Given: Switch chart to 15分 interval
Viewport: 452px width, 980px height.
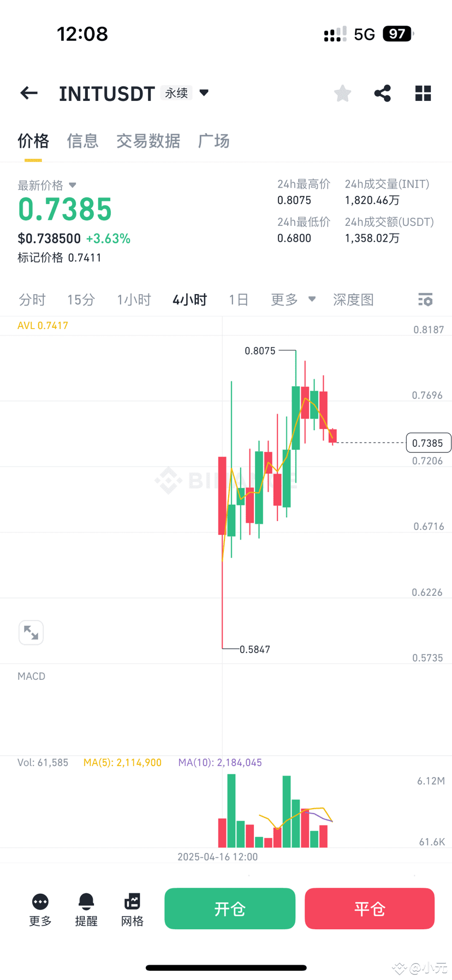Looking at the screenshot, I should (81, 300).
